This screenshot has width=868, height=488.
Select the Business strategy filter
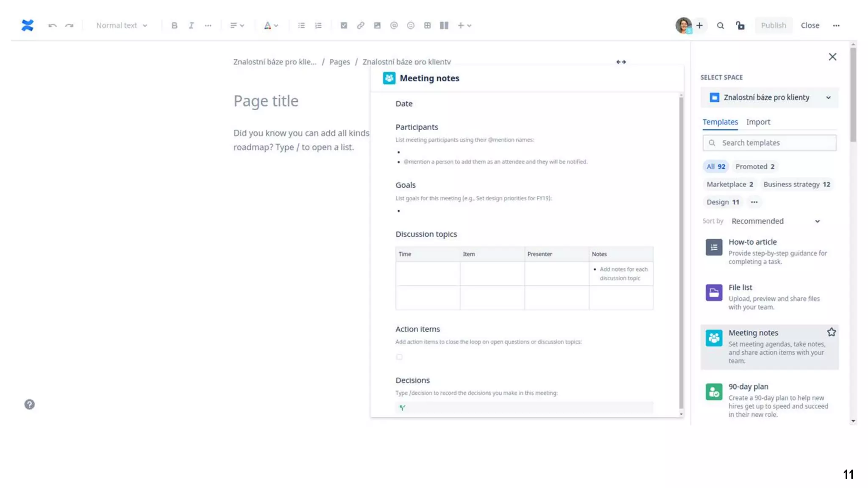[x=796, y=184]
